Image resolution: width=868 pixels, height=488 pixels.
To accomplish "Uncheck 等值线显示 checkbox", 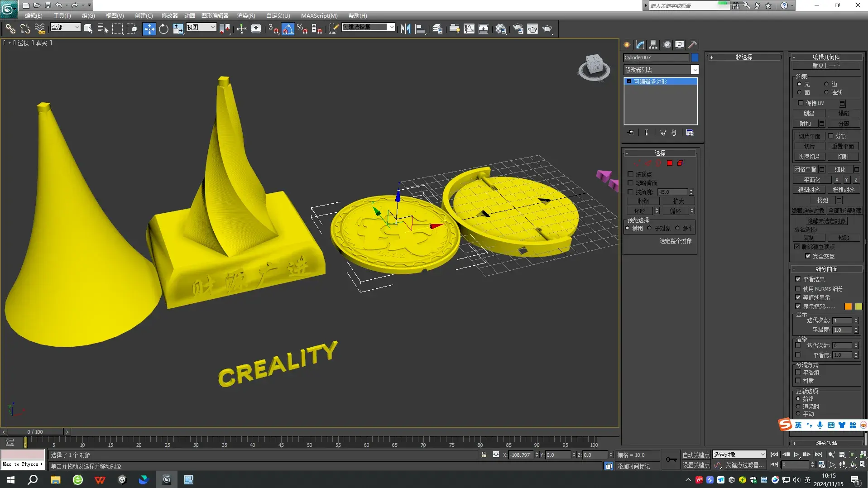I will coord(798,297).
